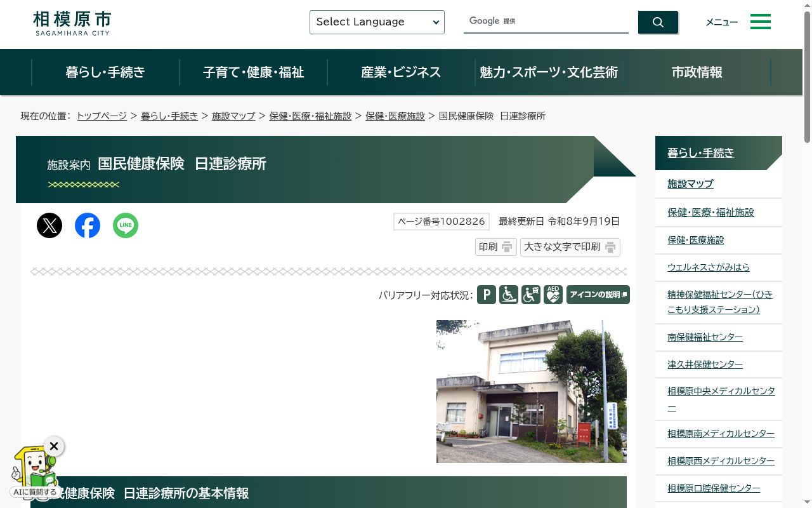This screenshot has height=508, width=812.
Task: Click the wheelchair-accessible toilet icon
Action: [531, 295]
